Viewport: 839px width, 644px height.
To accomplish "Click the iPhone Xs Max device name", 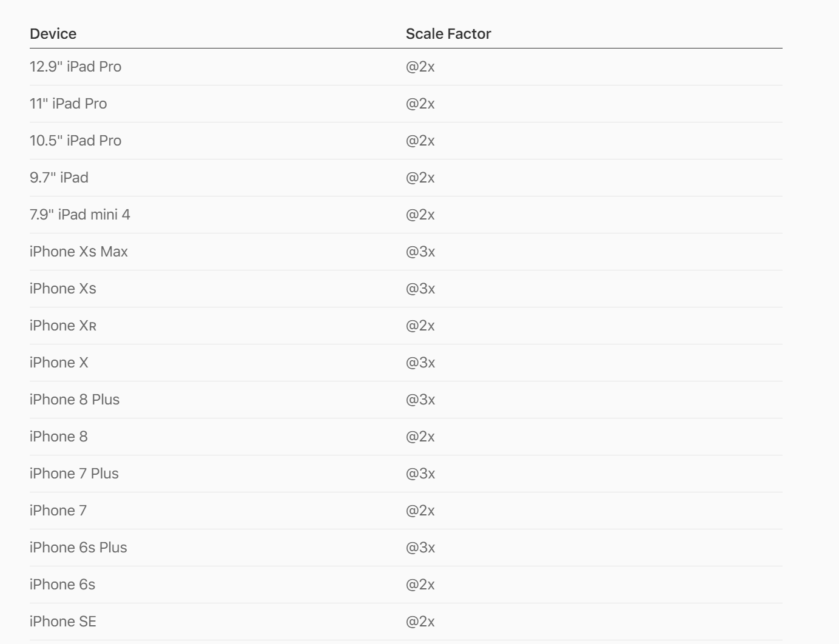I will tap(79, 252).
